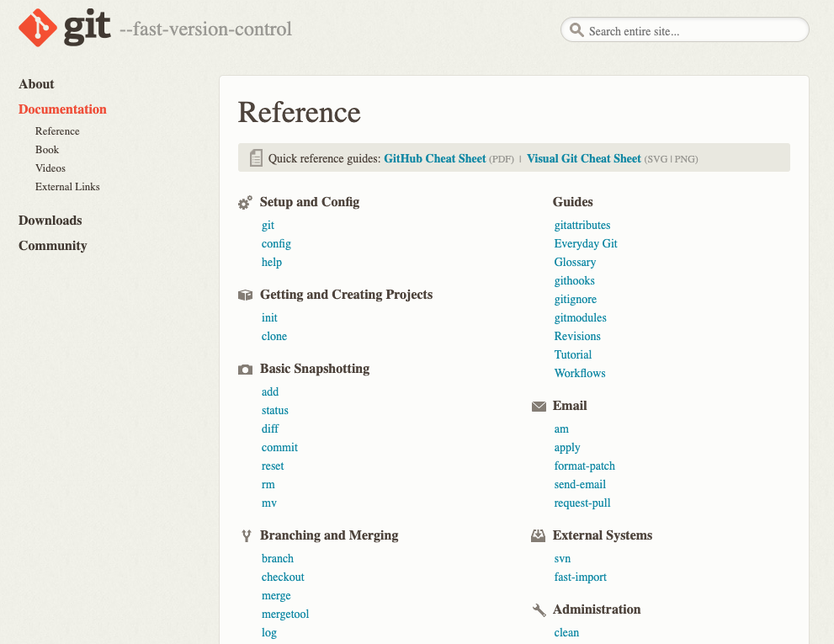Viewport: 834px width, 644px height.
Task: Click the wrench icon beside Administration
Action: click(x=539, y=610)
